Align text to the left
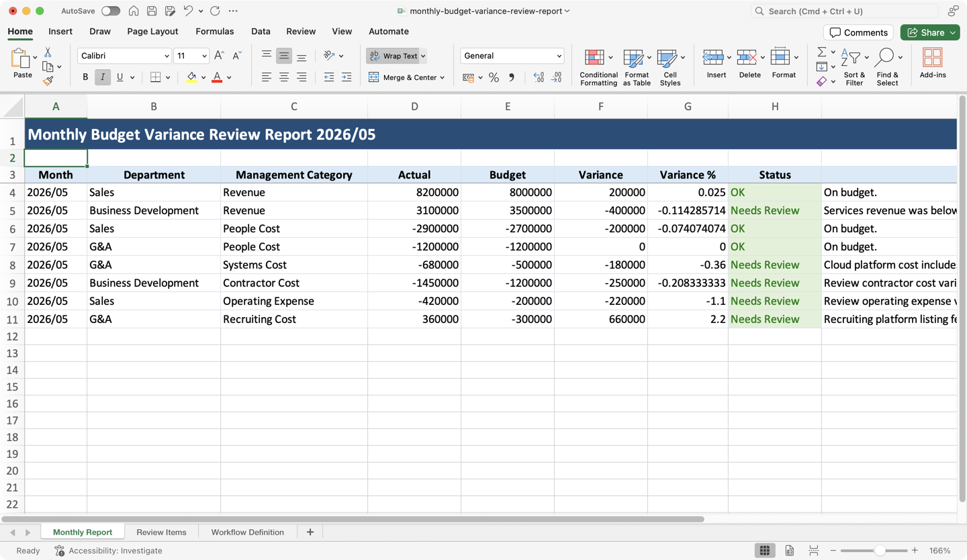 coord(267,77)
